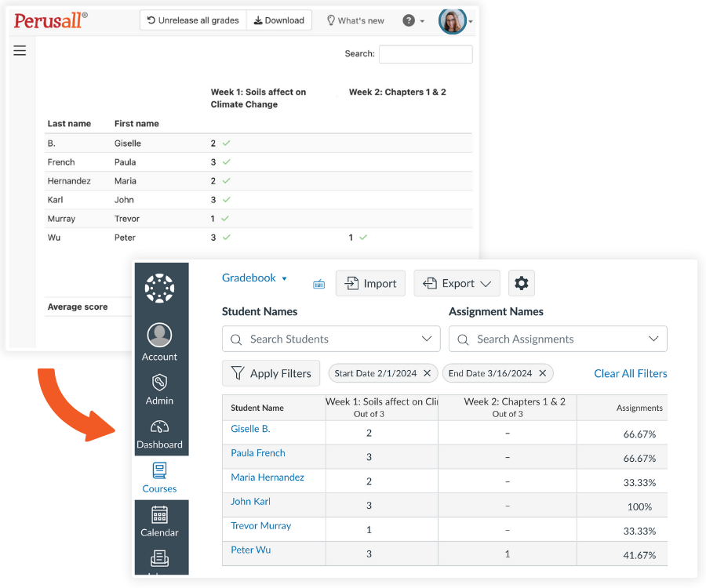Image resolution: width=706 pixels, height=588 pixels.
Task: Click the Clear All Filters link
Action: pos(630,373)
